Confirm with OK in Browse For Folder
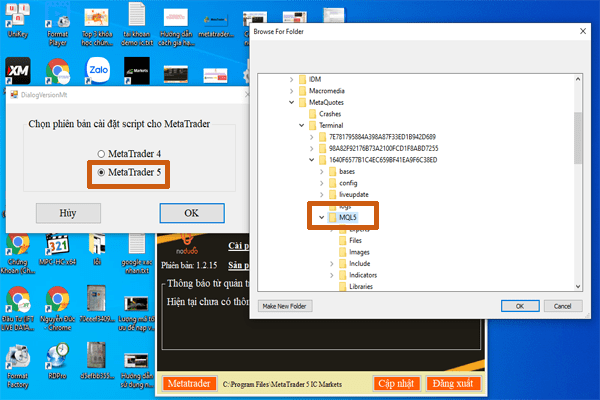 [520, 306]
